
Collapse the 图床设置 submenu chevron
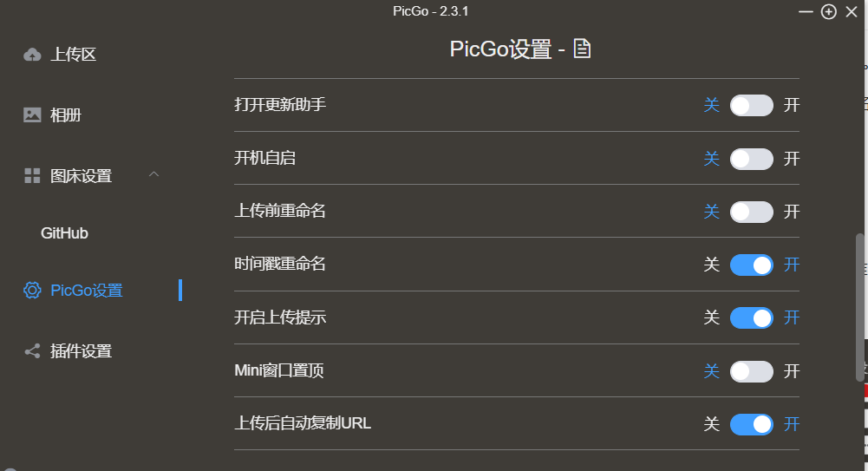pyautogui.click(x=153, y=174)
